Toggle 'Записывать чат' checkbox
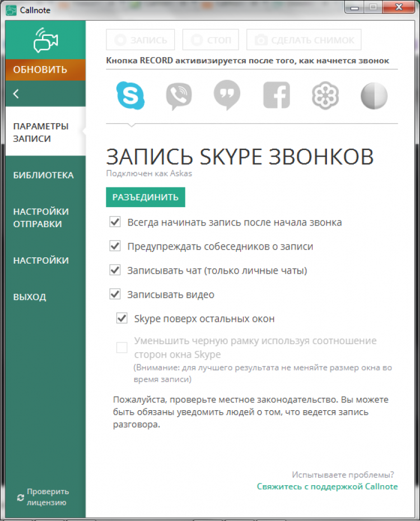 point(115,270)
